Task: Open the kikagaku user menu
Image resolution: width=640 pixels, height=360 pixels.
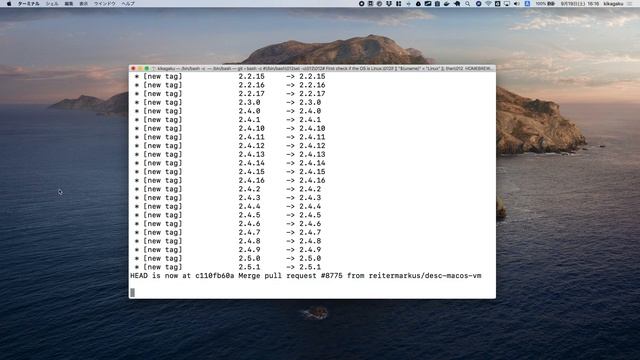Action: pos(613,4)
